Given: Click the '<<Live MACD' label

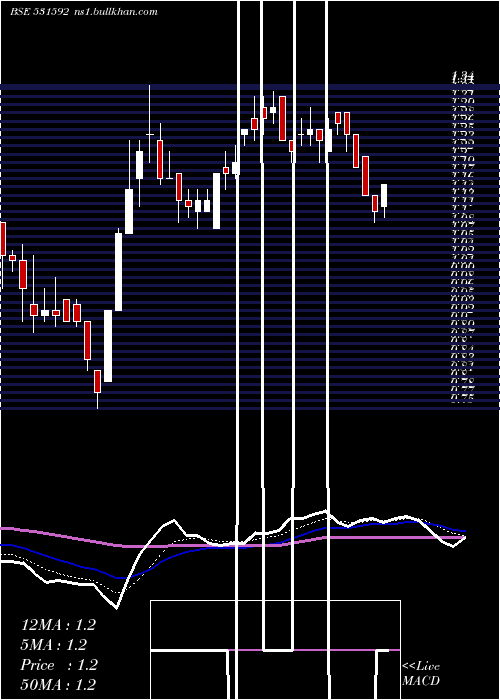Looking at the screenshot, I should 421,674.
